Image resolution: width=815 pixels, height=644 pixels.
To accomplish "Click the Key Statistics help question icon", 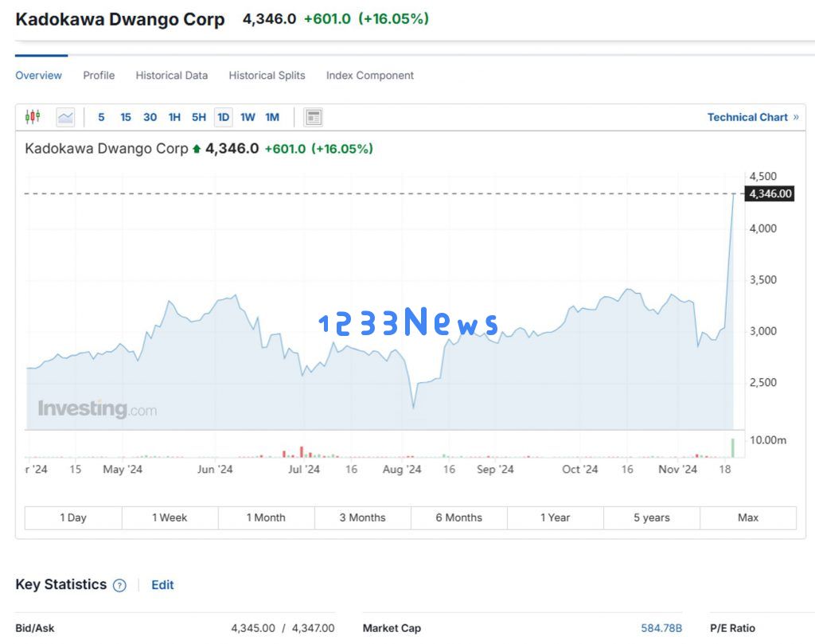I will pyautogui.click(x=119, y=586).
